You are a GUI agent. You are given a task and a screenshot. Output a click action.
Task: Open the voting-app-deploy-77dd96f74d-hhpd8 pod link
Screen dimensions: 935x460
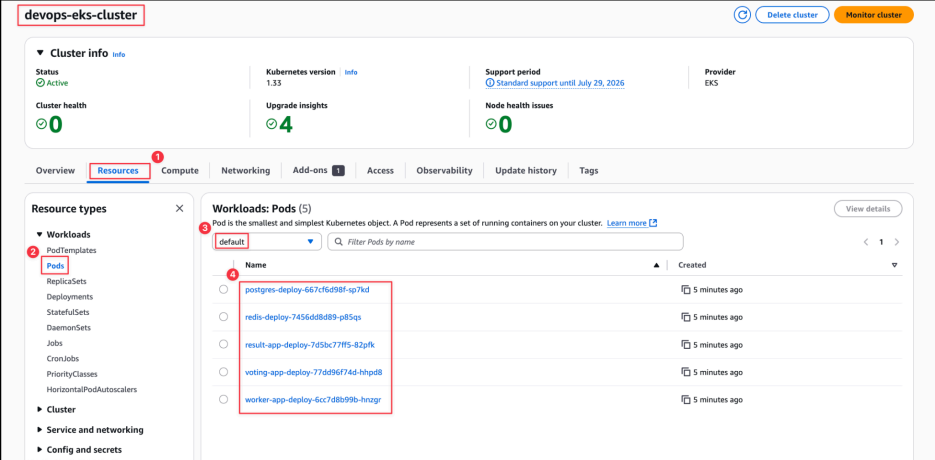314,372
